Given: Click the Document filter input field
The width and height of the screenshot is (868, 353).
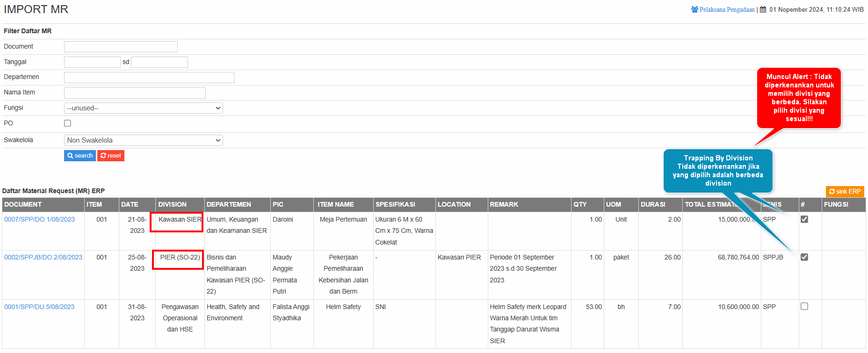Looking at the screenshot, I should click(121, 47).
